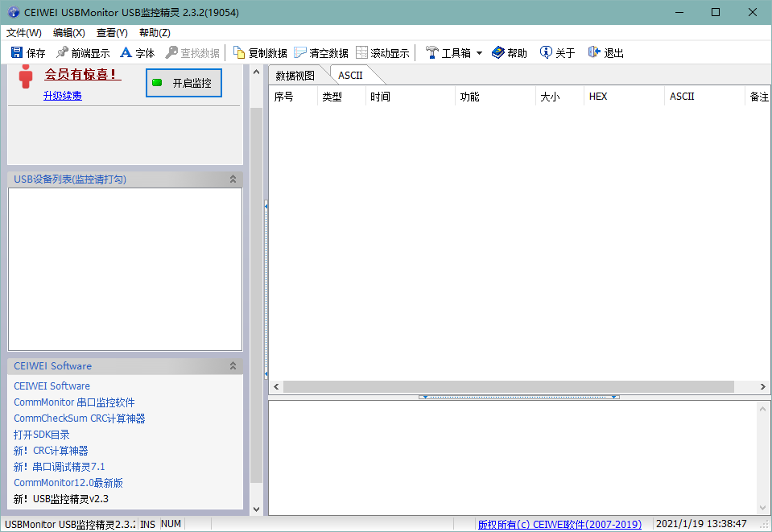The height and width of the screenshot is (532, 772).
Task: Start monitoring with 开启监控 button
Action: tap(184, 83)
